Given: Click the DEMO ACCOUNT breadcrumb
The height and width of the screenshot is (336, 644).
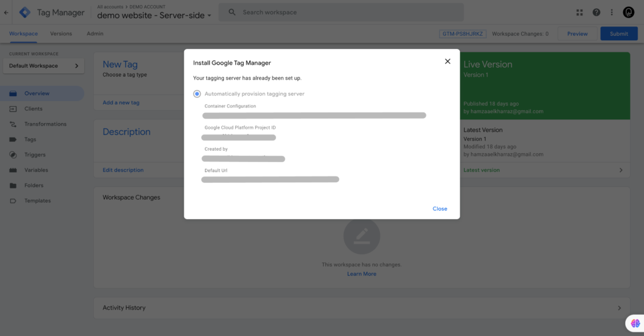Looking at the screenshot, I should [147, 7].
